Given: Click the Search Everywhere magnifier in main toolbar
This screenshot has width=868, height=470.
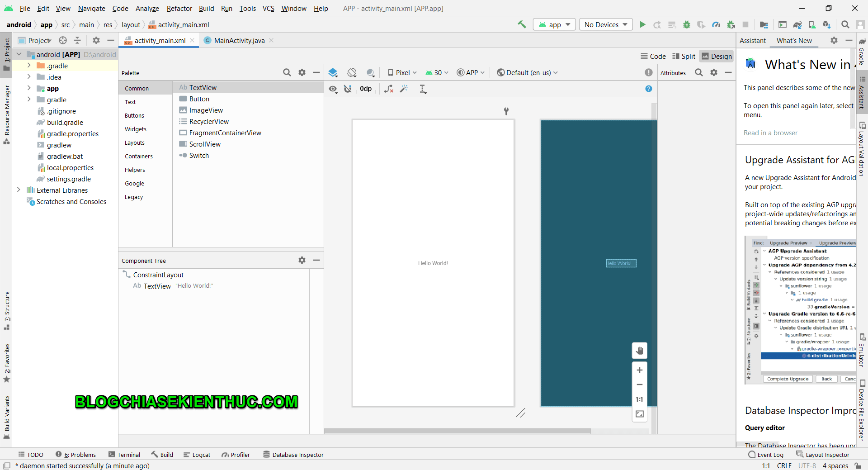Looking at the screenshot, I should (x=845, y=24).
